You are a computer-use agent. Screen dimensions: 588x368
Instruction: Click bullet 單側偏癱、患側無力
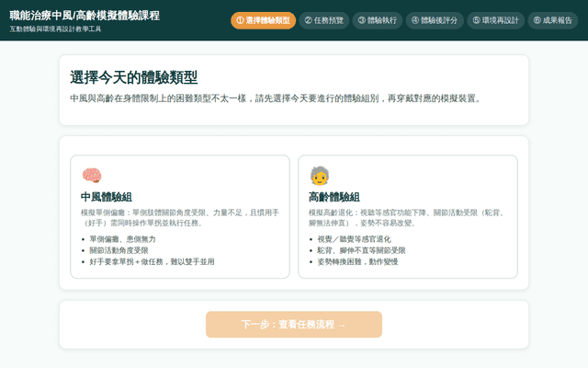tap(122, 239)
